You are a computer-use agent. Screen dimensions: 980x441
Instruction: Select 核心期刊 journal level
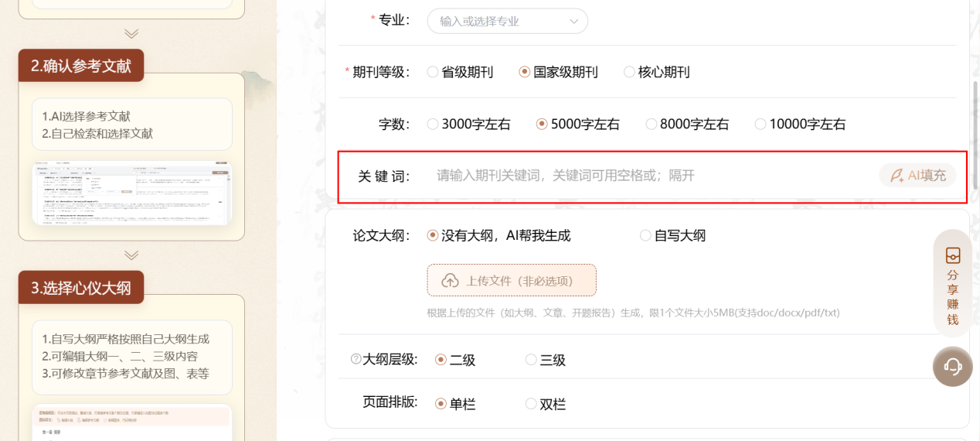pos(656,72)
